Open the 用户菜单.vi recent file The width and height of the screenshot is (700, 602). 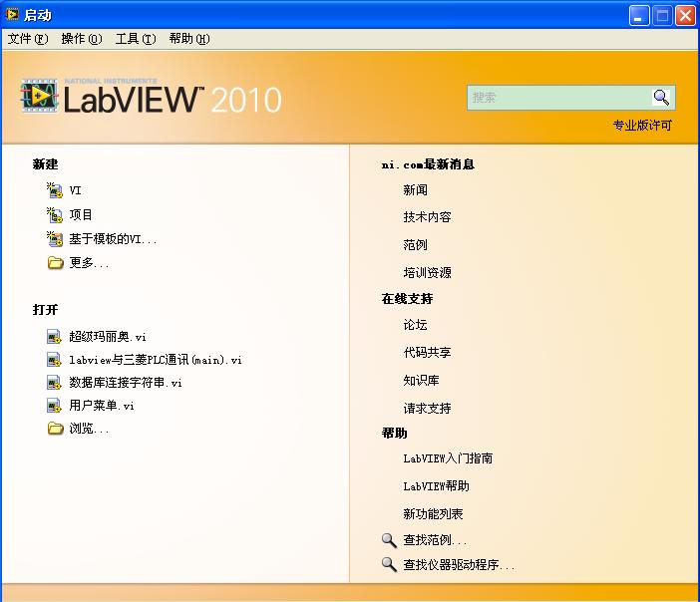tap(102, 406)
